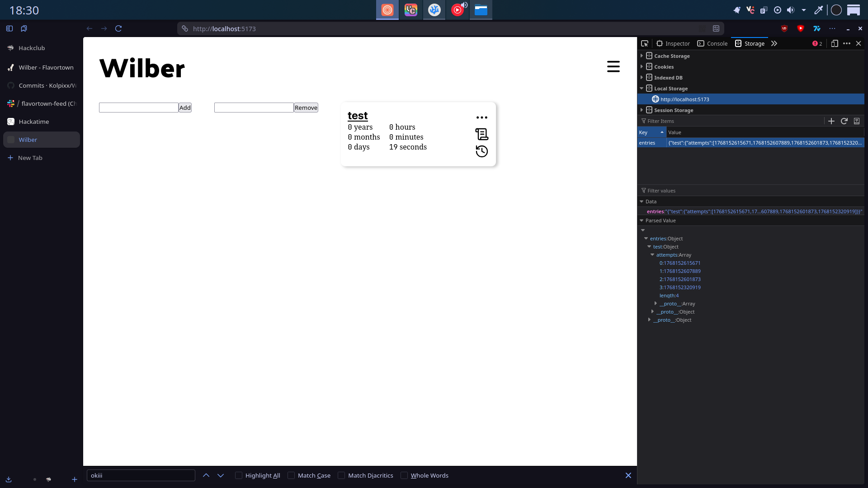This screenshot has width=868, height=488.
Task: Click the element picker icon in devtools
Action: (x=645, y=43)
